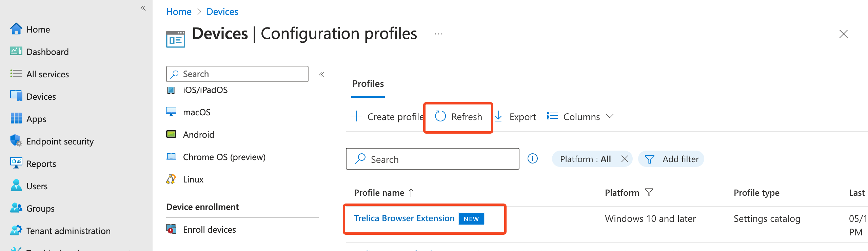Select Android platform in the Policy list

(199, 134)
